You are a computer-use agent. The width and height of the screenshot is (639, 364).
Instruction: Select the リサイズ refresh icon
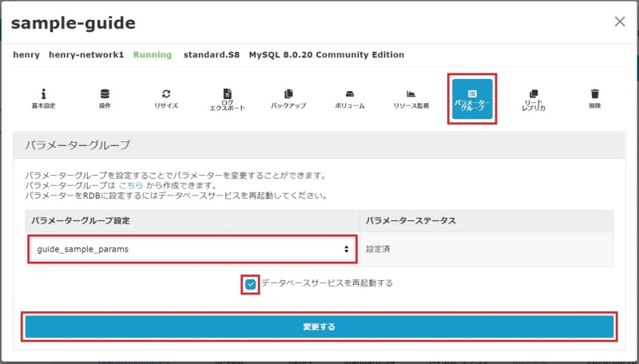tap(166, 98)
